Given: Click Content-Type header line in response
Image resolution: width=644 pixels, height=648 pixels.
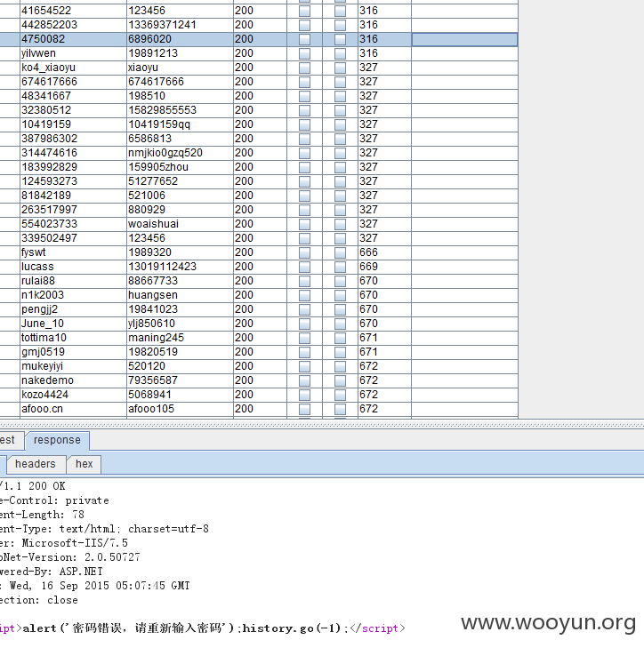Looking at the screenshot, I should [x=104, y=529].
